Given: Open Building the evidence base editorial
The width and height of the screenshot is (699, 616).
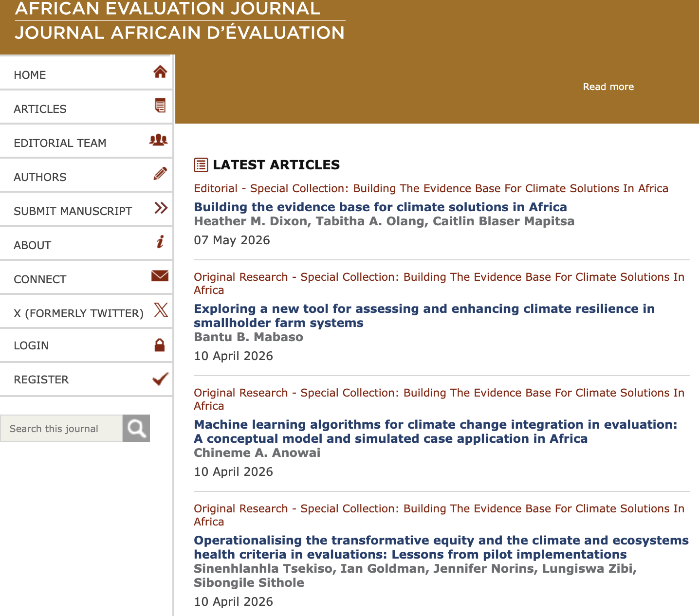Looking at the screenshot, I should coord(380,207).
